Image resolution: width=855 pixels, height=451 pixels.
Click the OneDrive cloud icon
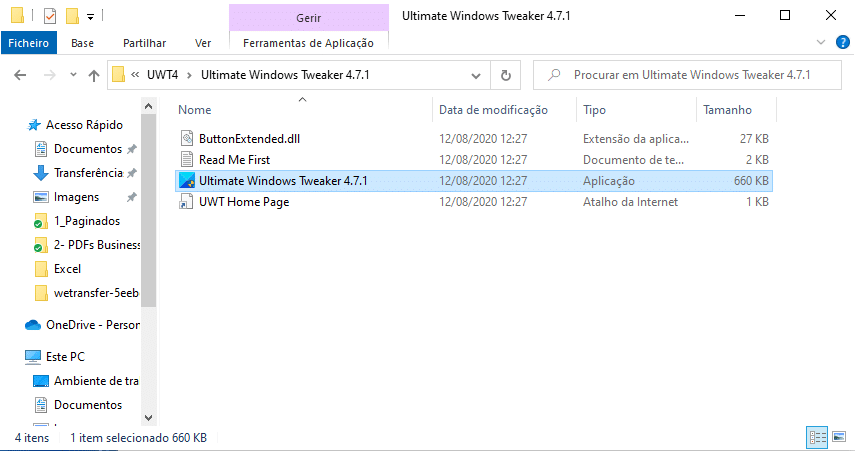pyautogui.click(x=33, y=325)
